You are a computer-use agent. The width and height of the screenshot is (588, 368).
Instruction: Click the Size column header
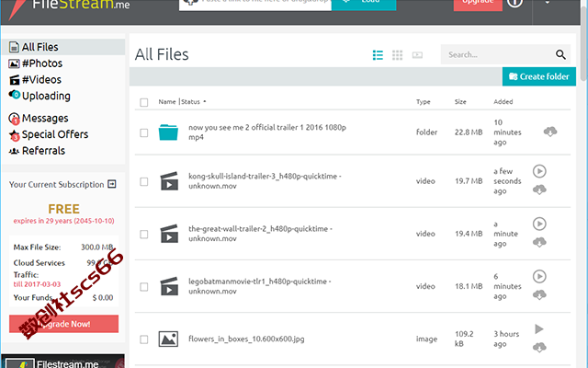coord(460,102)
